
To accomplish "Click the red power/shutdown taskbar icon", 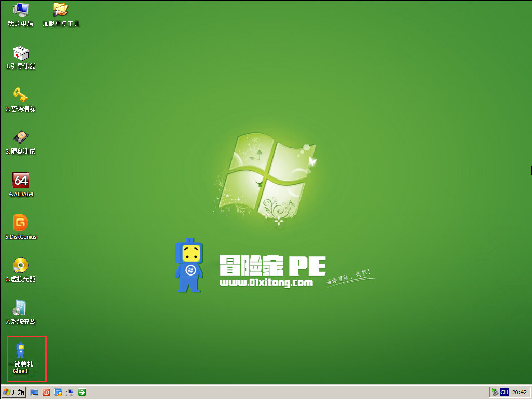I will pyautogui.click(x=46, y=392).
